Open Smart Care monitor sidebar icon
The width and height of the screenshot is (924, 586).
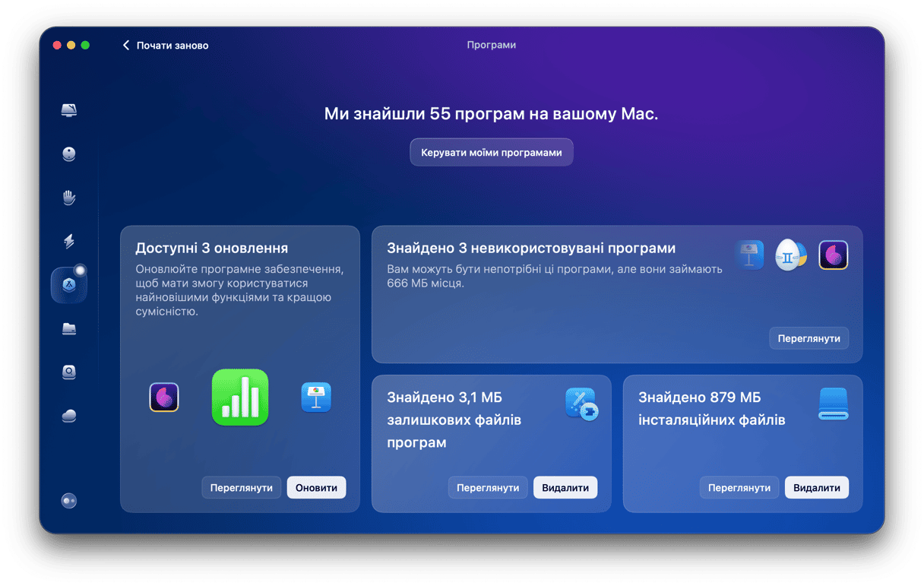click(69, 110)
